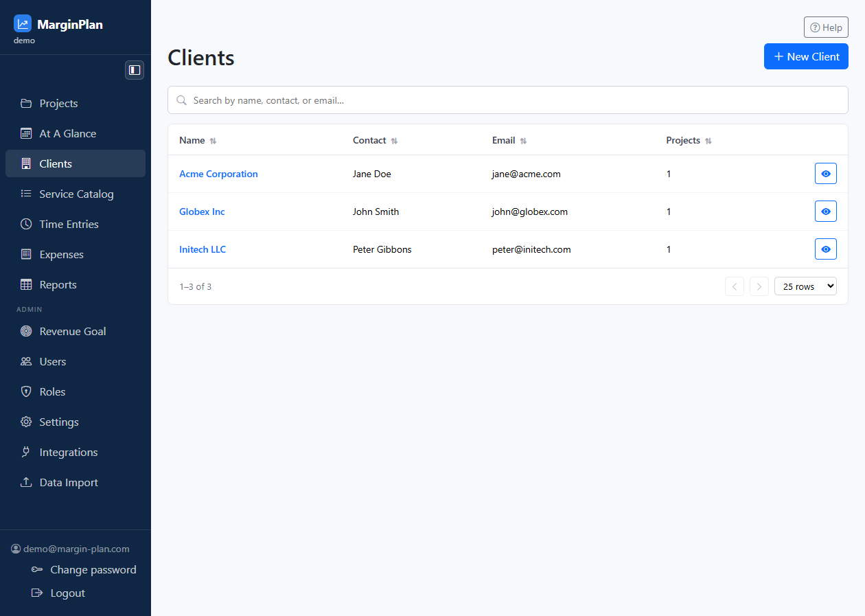Screen dimensions: 865x616
Task: Click the shield icon beside Roles
Action: pyautogui.click(x=26, y=392)
